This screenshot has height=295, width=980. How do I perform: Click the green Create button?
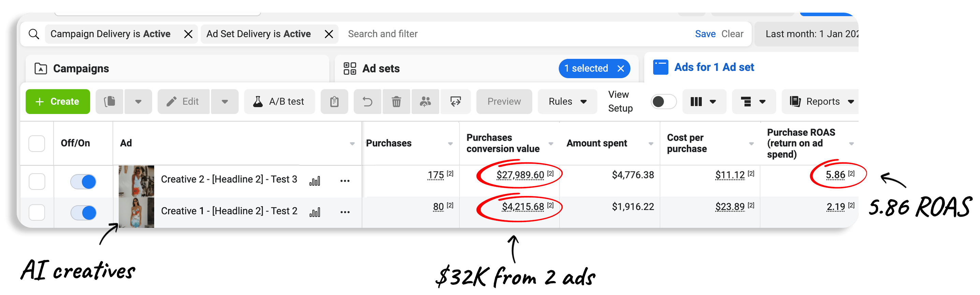58,102
